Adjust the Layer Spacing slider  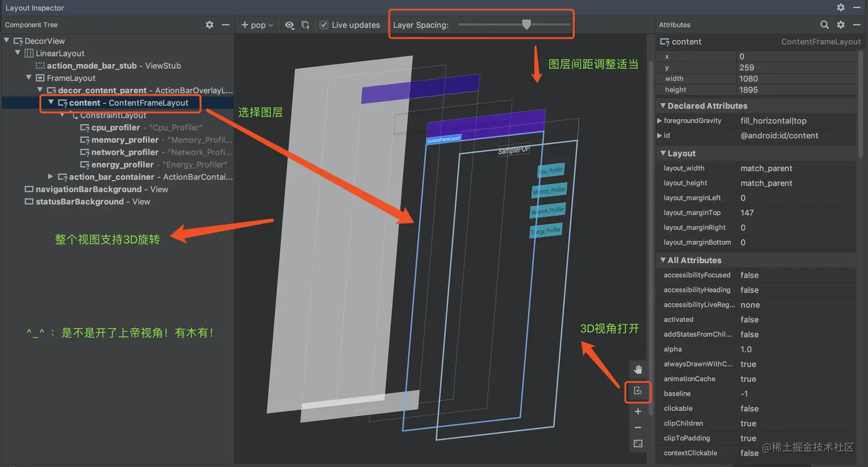pyautogui.click(x=527, y=24)
